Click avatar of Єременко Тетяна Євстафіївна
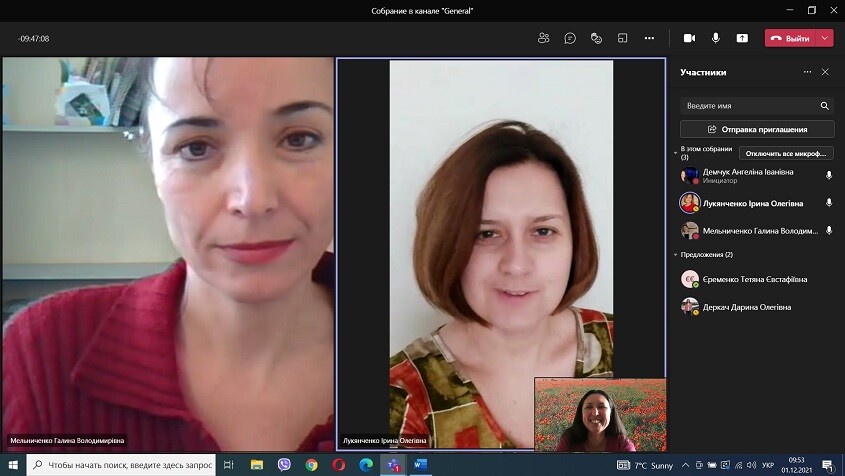 tap(690, 279)
